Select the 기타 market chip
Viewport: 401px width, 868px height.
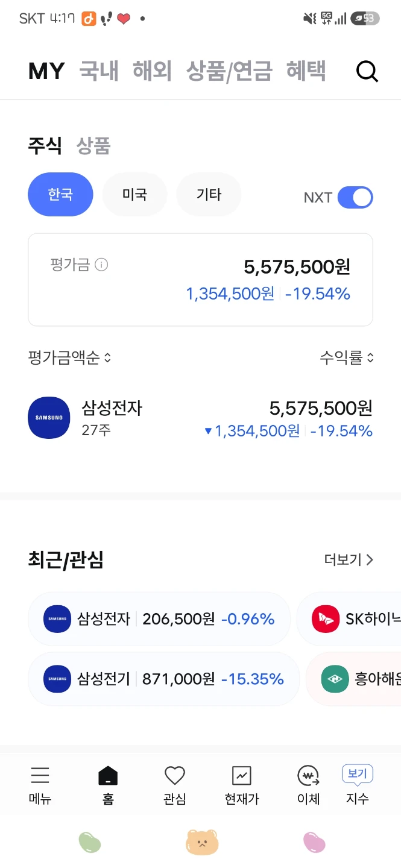[209, 195]
